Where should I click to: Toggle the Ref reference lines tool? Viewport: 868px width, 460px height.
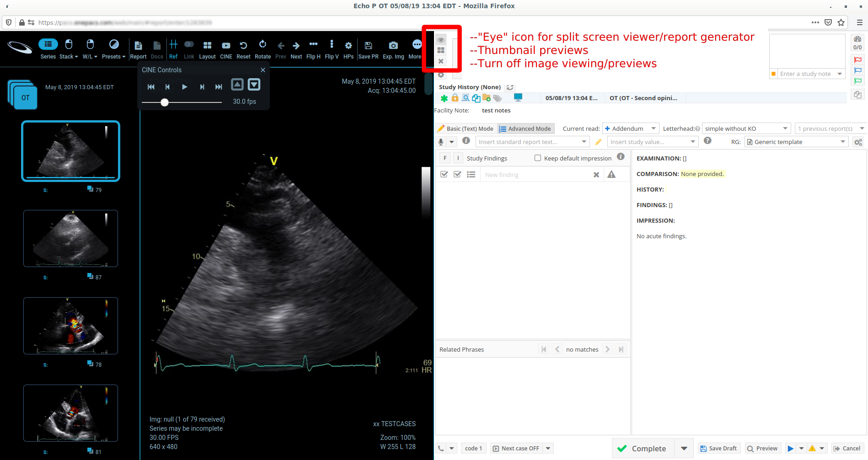(x=173, y=49)
